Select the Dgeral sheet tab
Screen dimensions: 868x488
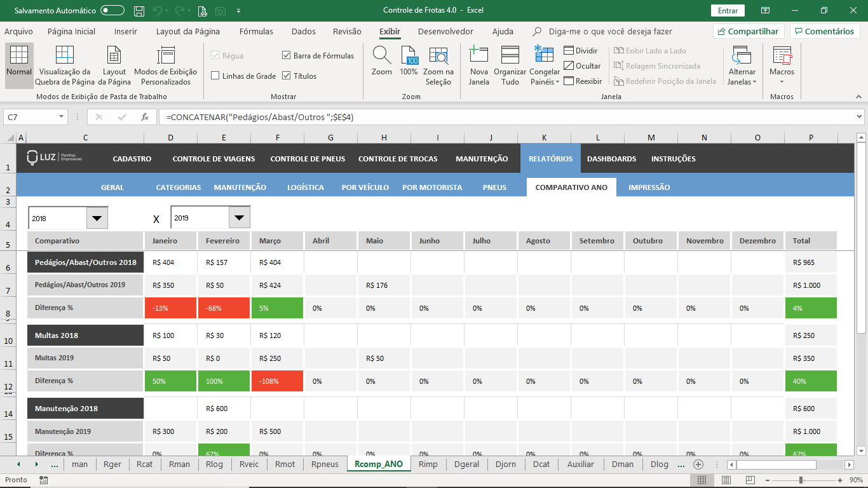[x=467, y=464]
